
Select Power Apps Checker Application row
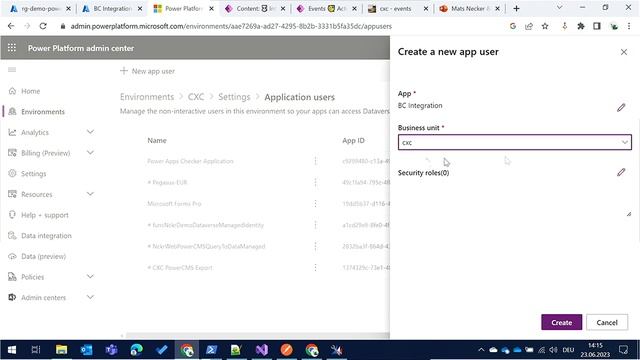point(190,161)
